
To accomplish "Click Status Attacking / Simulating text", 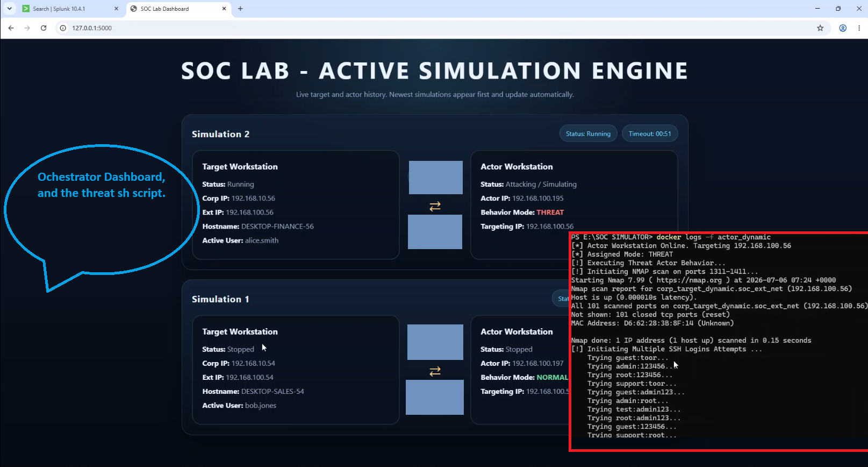I will [x=528, y=185].
